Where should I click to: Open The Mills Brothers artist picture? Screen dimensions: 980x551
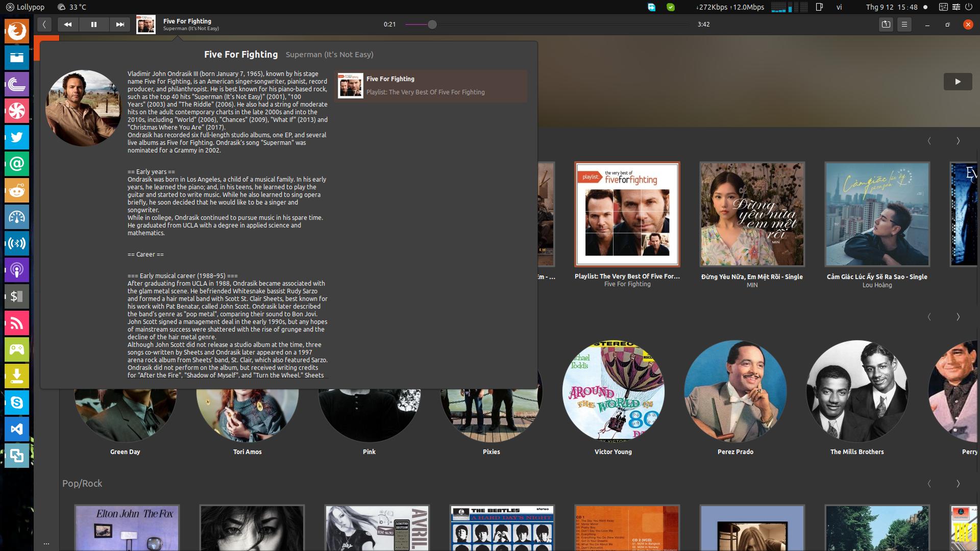click(857, 391)
